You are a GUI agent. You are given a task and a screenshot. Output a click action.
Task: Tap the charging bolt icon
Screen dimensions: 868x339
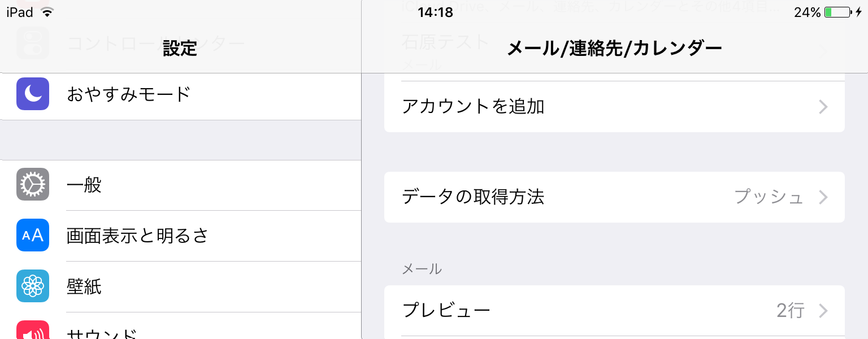858,12
